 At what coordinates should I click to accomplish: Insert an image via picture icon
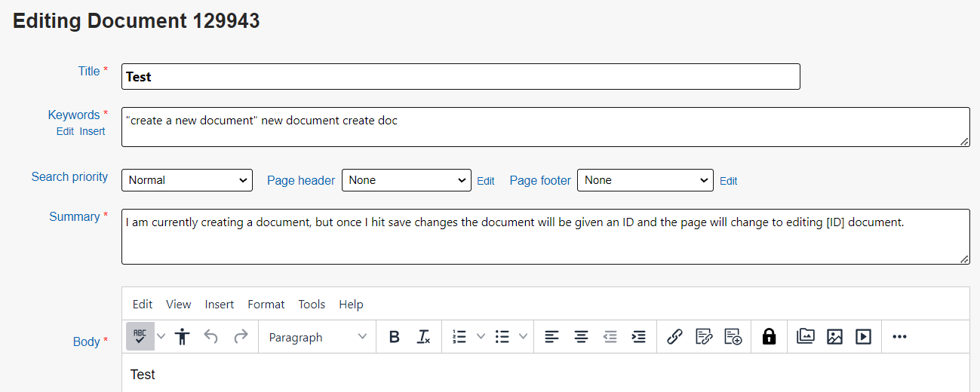click(x=834, y=337)
